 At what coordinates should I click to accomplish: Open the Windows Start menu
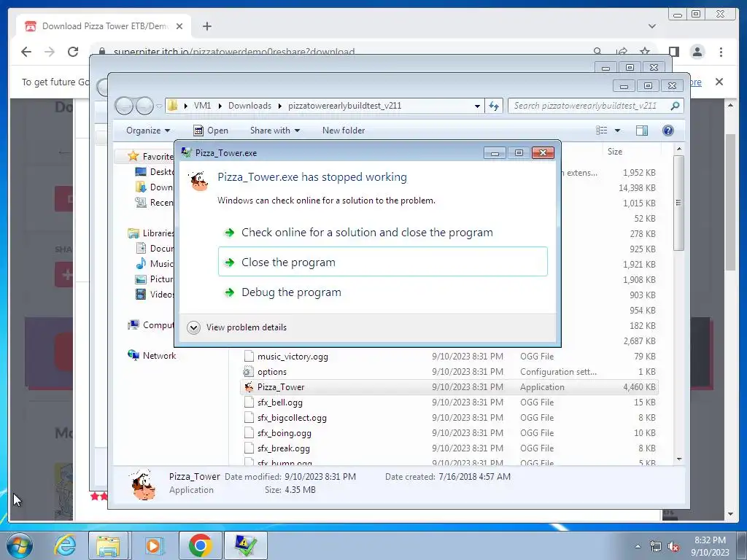(x=19, y=545)
